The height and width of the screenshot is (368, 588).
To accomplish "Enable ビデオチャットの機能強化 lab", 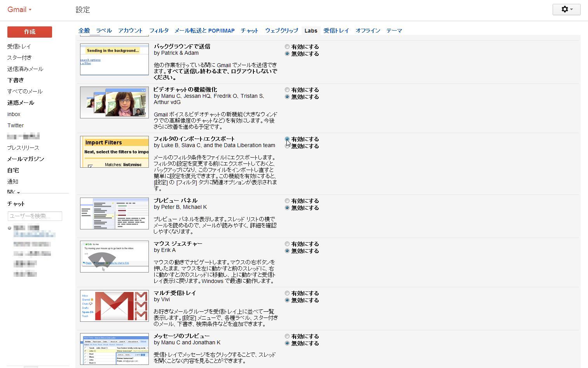I will (x=287, y=90).
